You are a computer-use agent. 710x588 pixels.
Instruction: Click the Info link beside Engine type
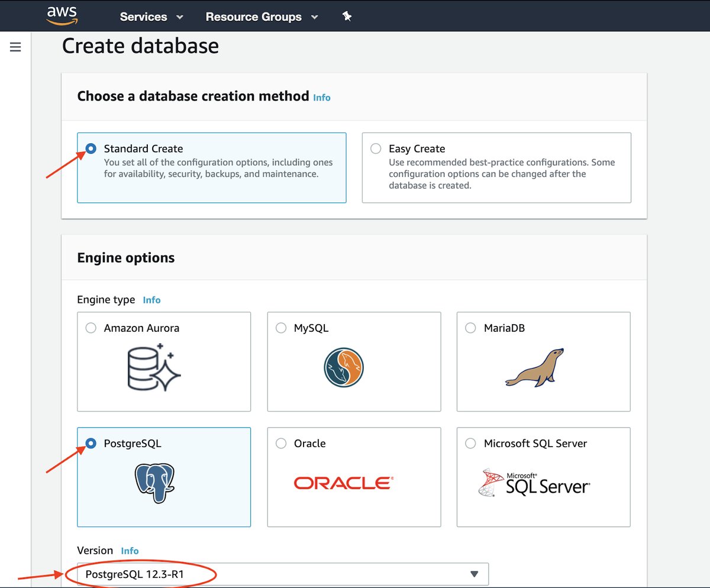click(151, 300)
